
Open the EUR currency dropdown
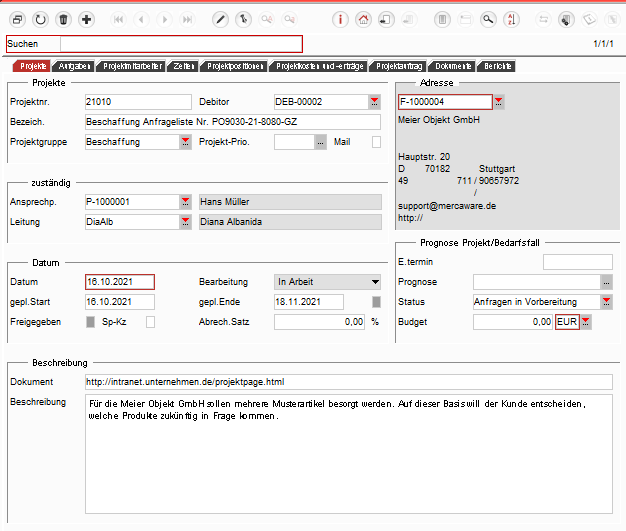[586, 322]
